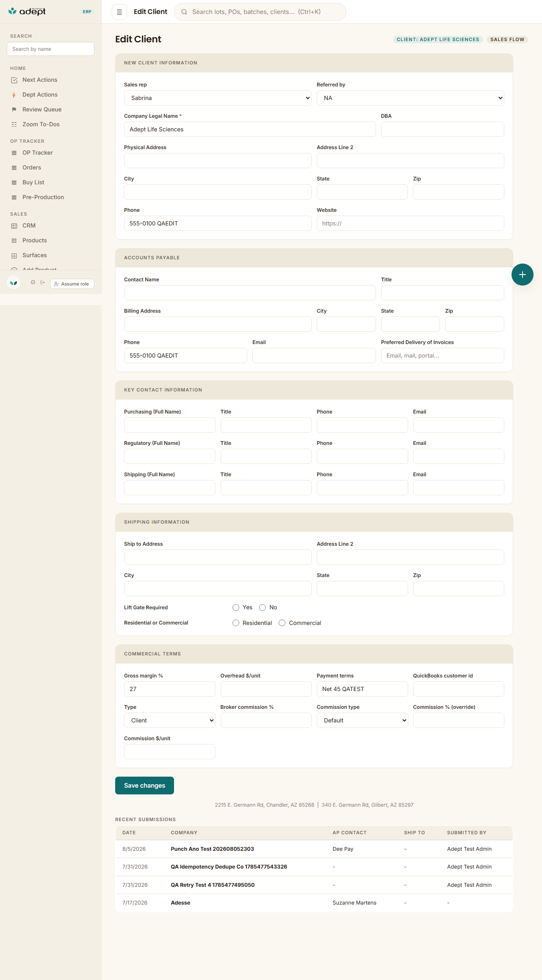Click the sidebar Search by name box
542x980 pixels.
51,49
